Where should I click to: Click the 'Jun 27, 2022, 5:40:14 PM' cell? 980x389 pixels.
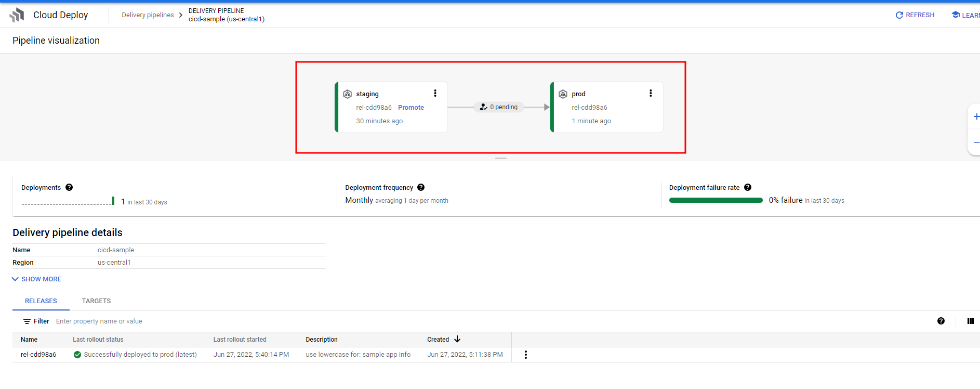coord(251,355)
